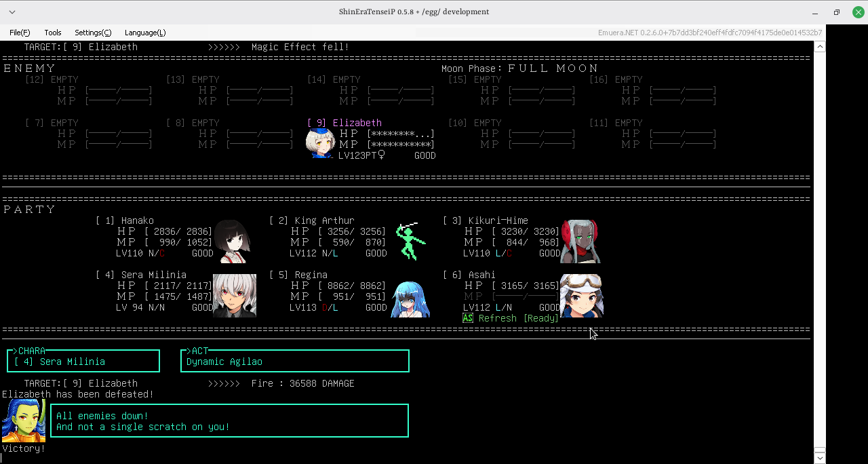The height and width of the screenshot is (464, 868).
Task: Click the ACT box Dynamic Agilao
Action: (295, 361)
